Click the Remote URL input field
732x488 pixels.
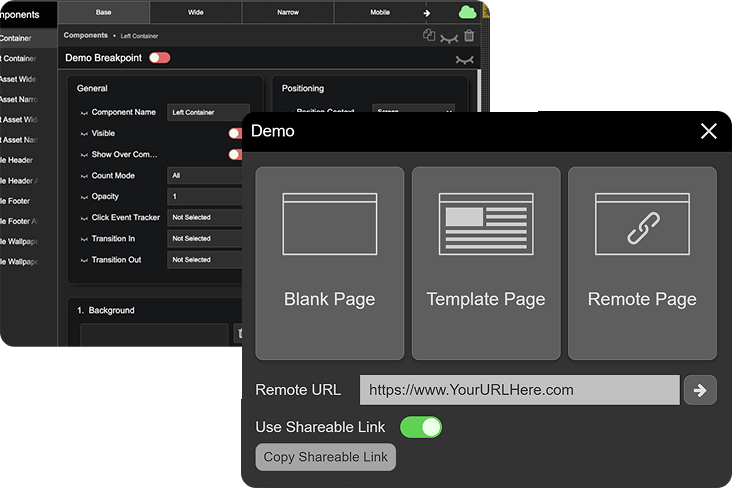[520, 390]
